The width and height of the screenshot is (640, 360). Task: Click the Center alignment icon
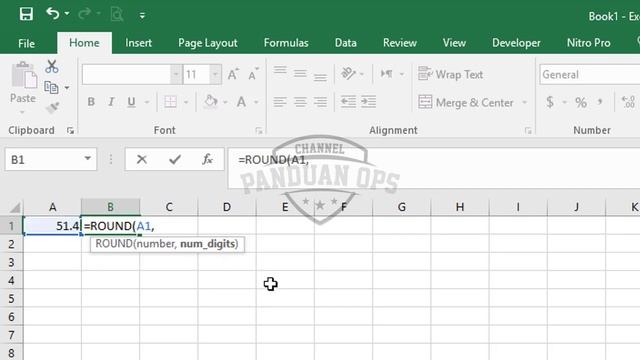coord(300,102)
